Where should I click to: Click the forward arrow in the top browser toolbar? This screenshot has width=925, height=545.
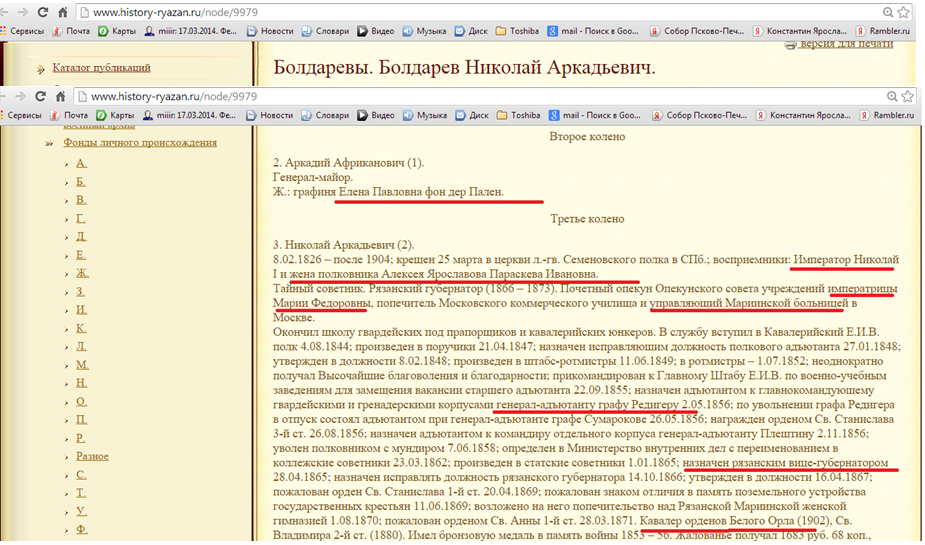22,12
